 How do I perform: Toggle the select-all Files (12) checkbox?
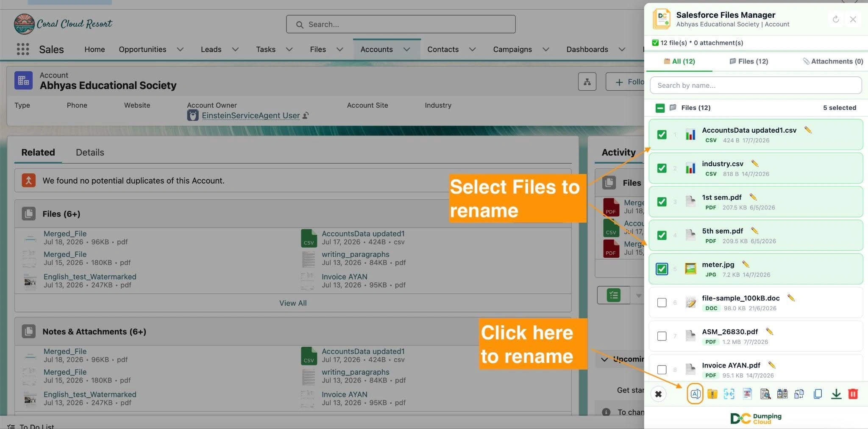coord(660,108)
